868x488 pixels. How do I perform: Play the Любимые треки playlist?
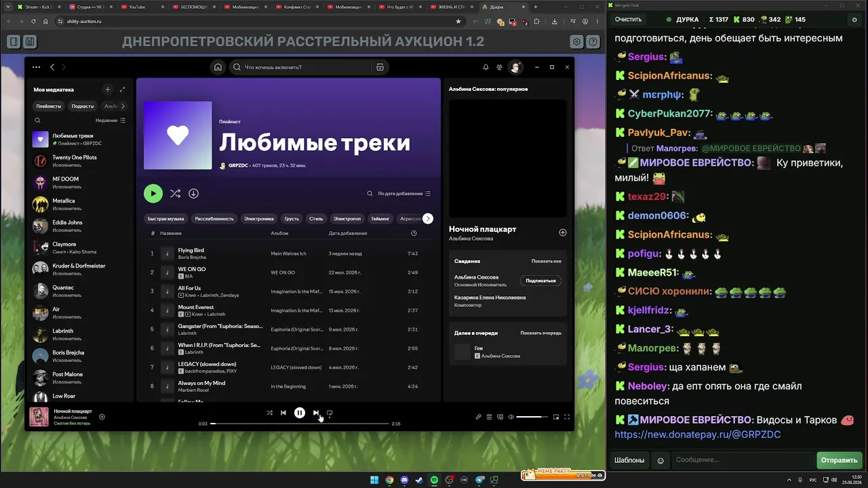click(153, 193)
